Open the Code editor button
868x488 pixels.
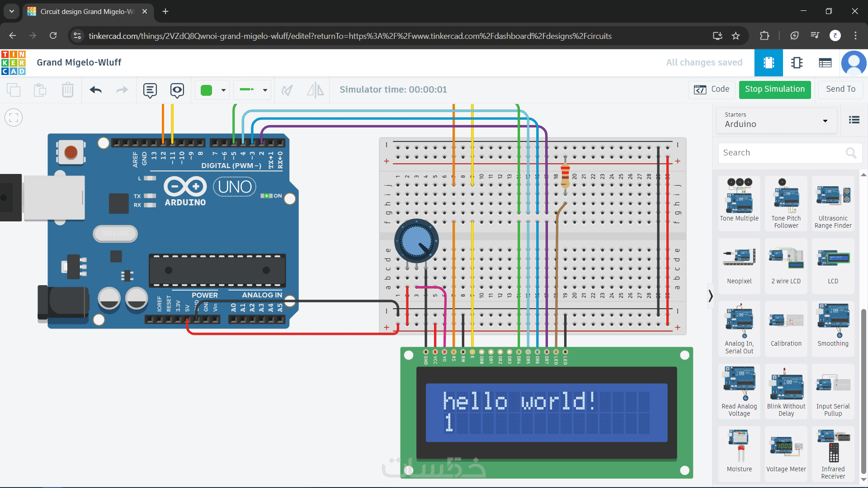(712, 89)
